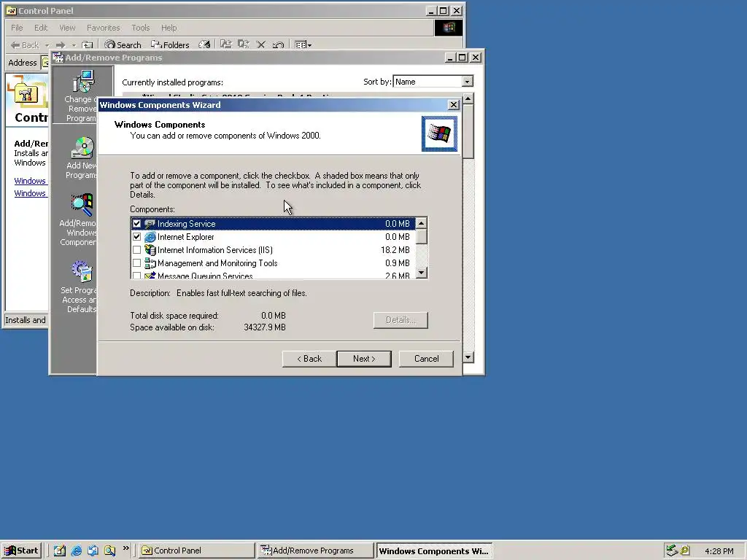Click the greyed Details button

click(400, 320)
